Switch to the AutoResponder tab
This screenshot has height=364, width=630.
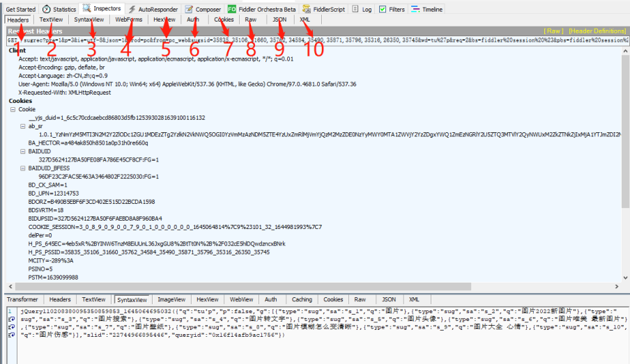(x=158, y=9)
